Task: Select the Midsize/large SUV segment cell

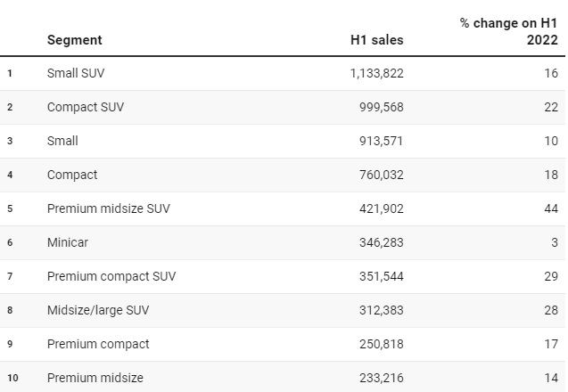Action: (x=100, y=310)
